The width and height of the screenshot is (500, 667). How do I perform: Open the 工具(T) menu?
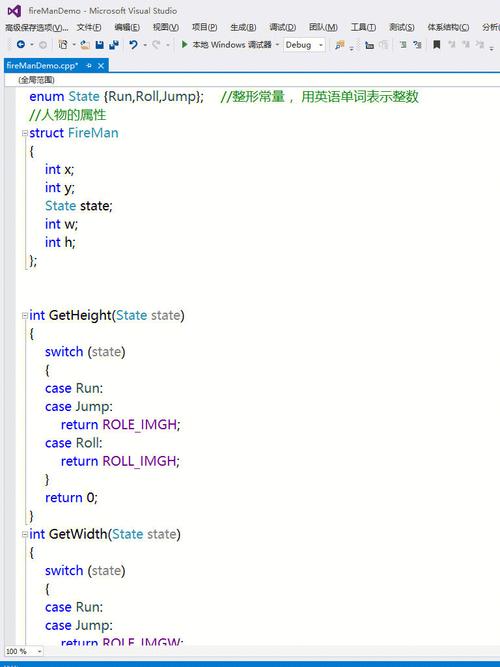[x=363, y=27]
